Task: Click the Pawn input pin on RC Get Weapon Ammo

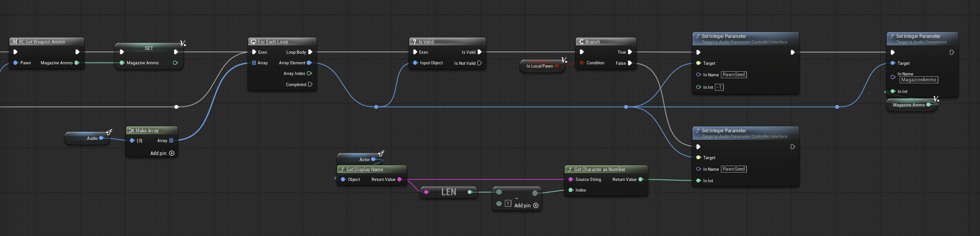Action: (16, 63)
